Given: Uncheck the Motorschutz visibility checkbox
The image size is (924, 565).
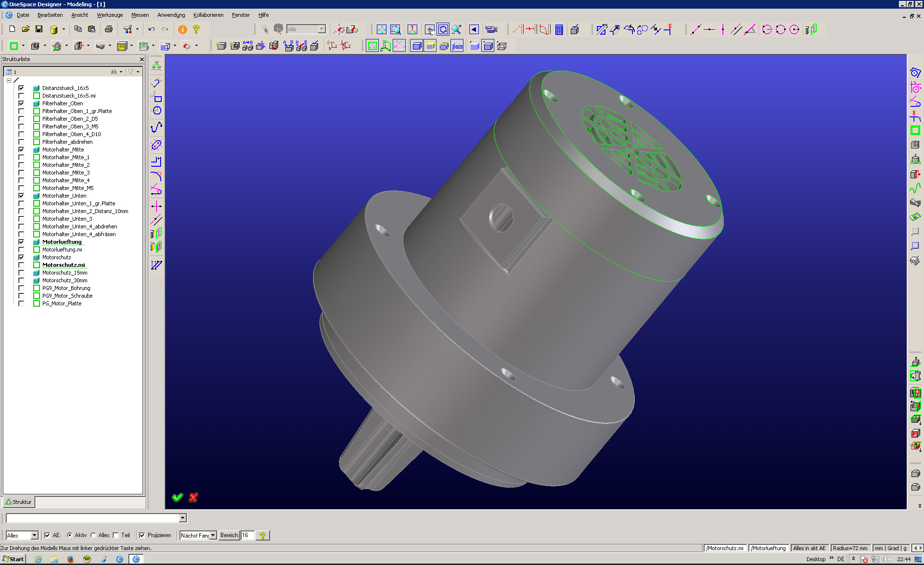Looking at the screenshot, I should coord(21,257).
